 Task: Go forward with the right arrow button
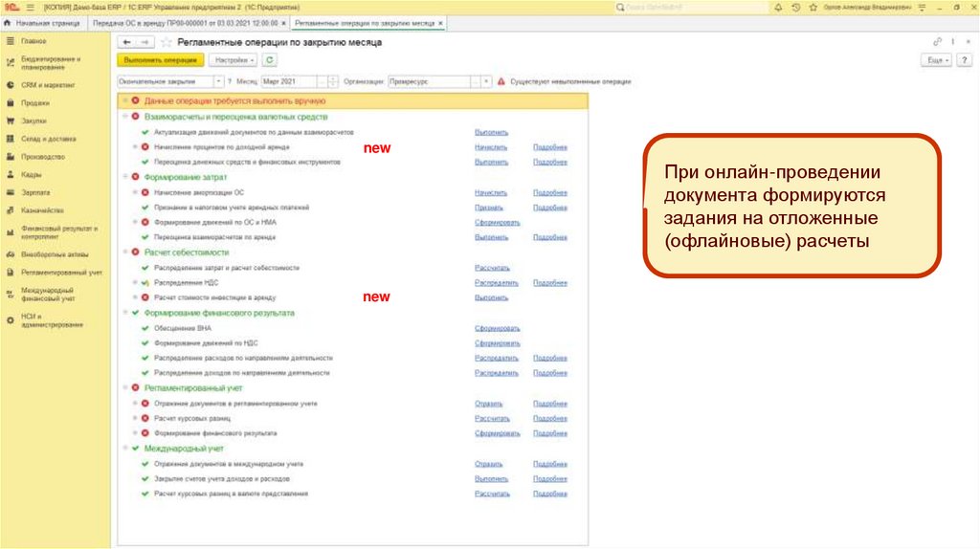pos(145,42)
